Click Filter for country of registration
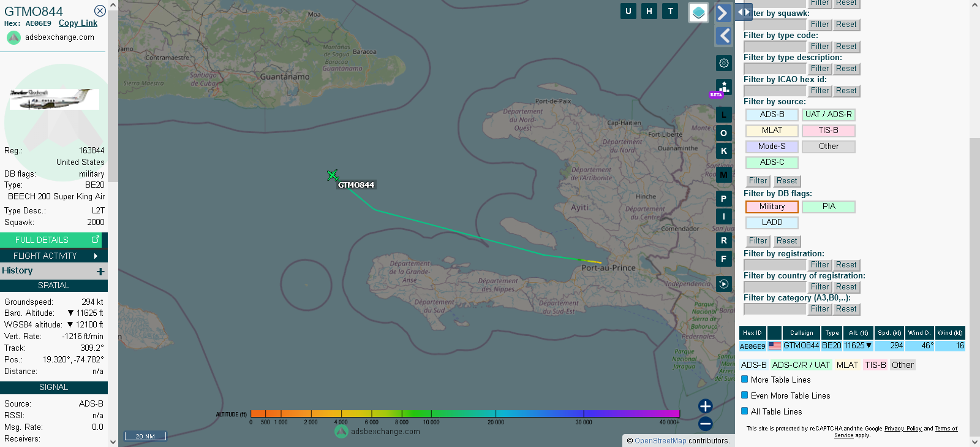The image size is (980, 447). pos(820,287)
